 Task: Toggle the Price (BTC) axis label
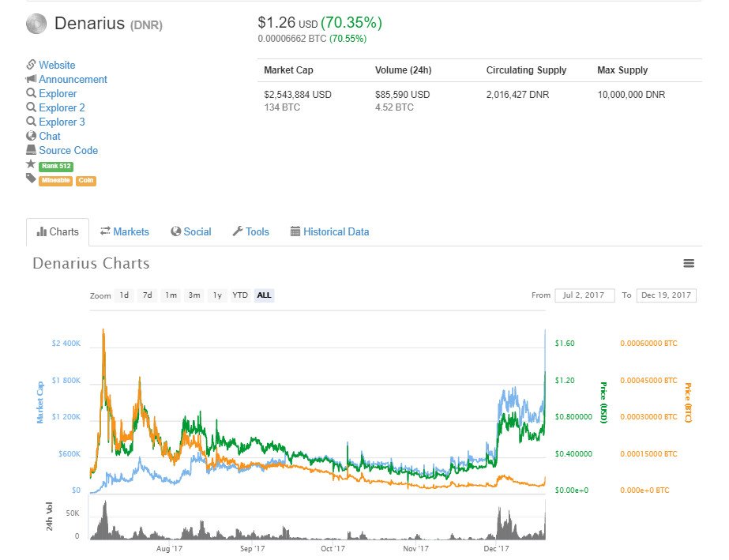tap(688, 403)
